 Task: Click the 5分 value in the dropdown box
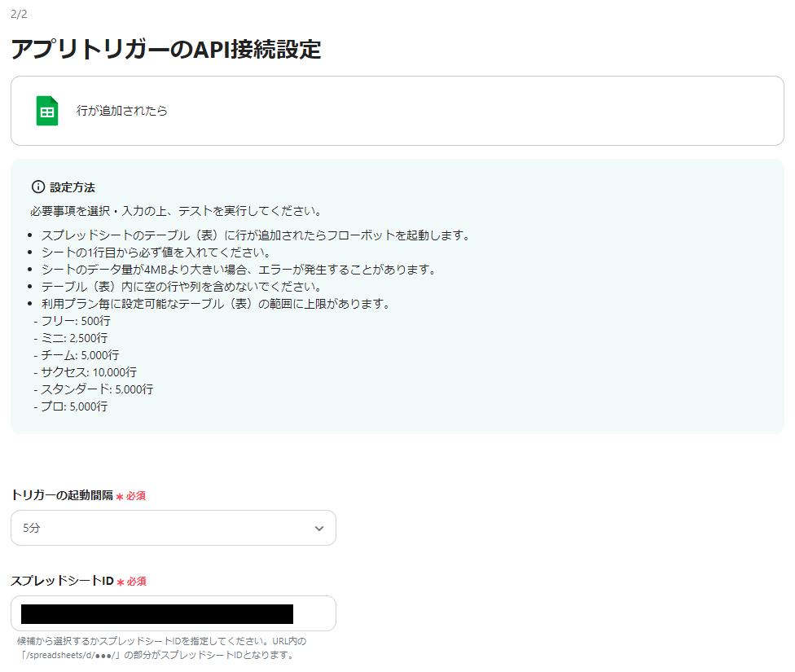(x=31, y=528)
